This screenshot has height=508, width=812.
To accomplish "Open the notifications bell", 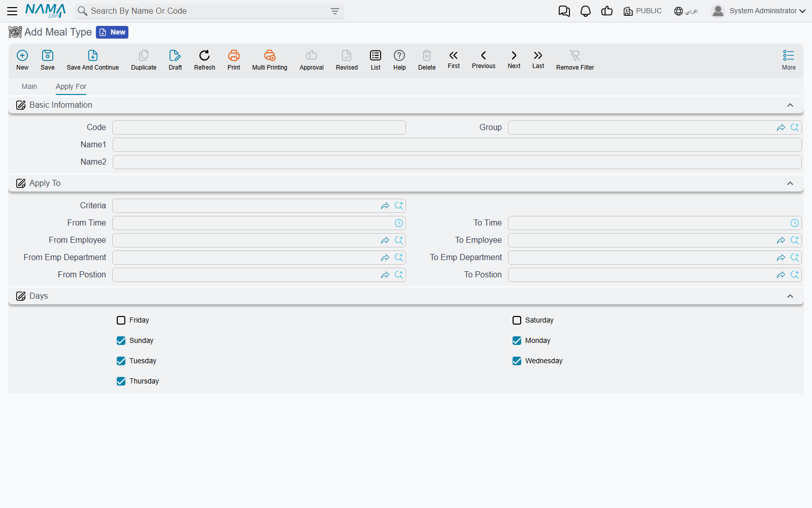I will click(x=586, y=11).
